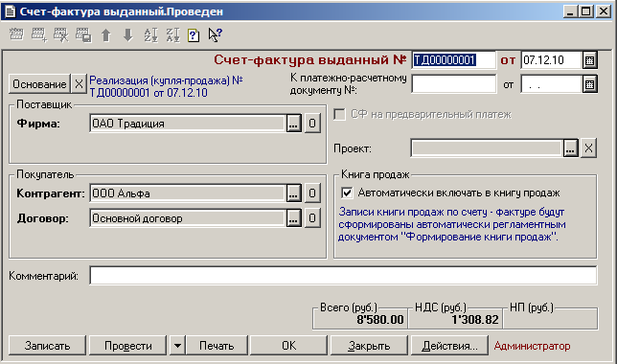Open Контрагент selection ellipsis button
This screenshot has width=617, height=364.
[x=293, y=193]
